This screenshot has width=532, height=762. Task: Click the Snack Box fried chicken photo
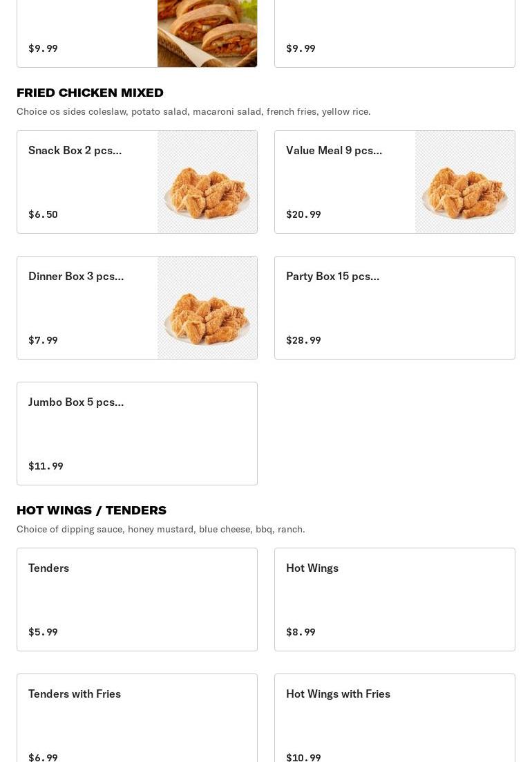(x=207, y=182)
